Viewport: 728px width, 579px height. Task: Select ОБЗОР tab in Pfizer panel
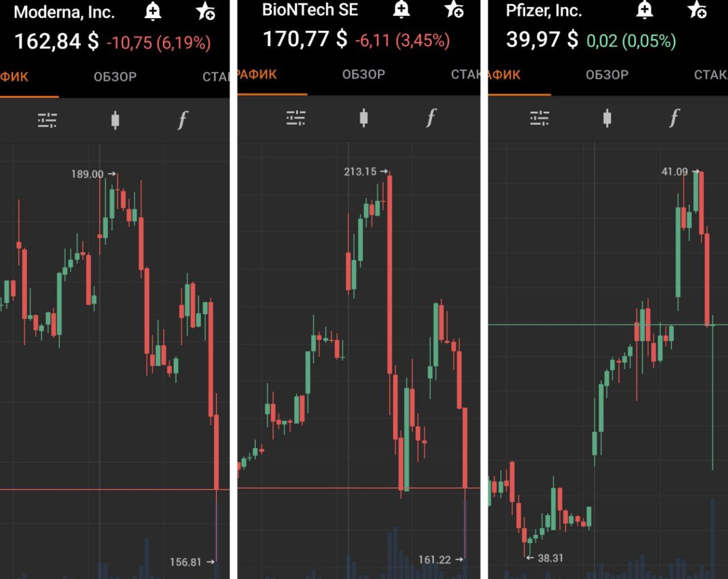click(x=607, y=75)
